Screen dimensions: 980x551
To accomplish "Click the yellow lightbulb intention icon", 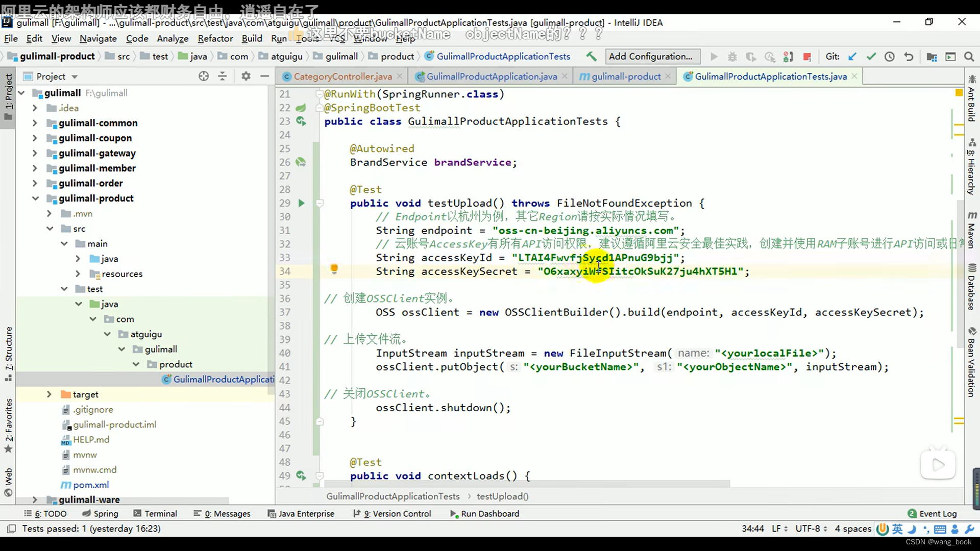I will click(x=334, y=269).
